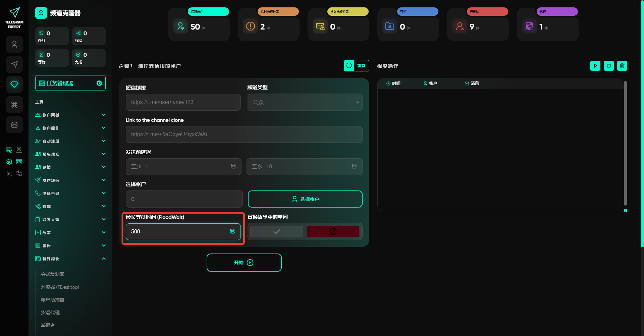Click the diamond icon in left sidebar
Image resolution: width=644 pixels, height=336 pixels.
tap(14, 85)
